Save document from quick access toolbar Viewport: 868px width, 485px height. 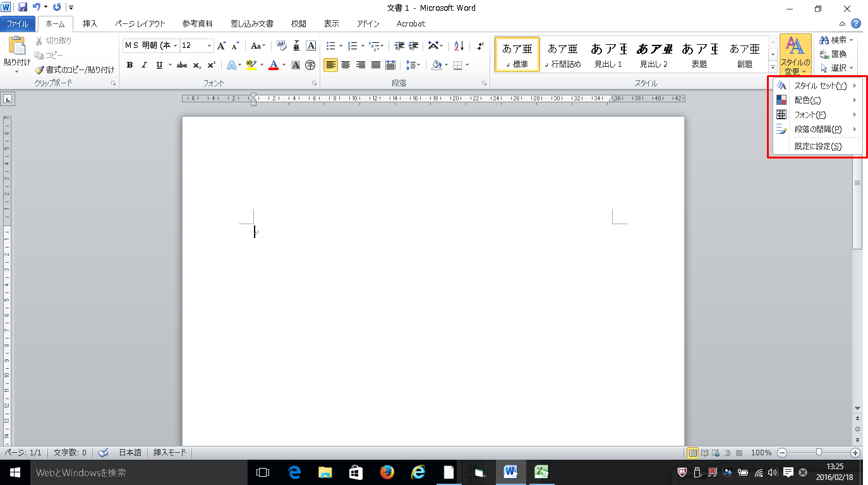[23, 8]
